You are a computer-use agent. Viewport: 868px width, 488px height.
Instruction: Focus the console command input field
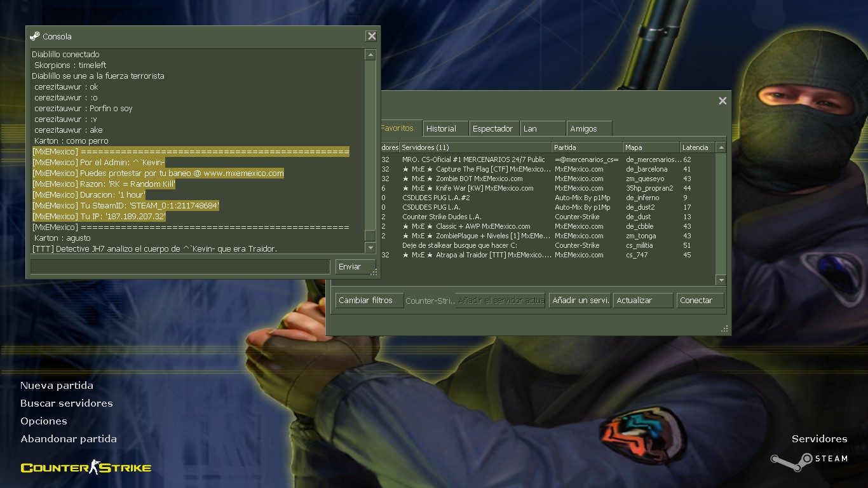point(180,266)
